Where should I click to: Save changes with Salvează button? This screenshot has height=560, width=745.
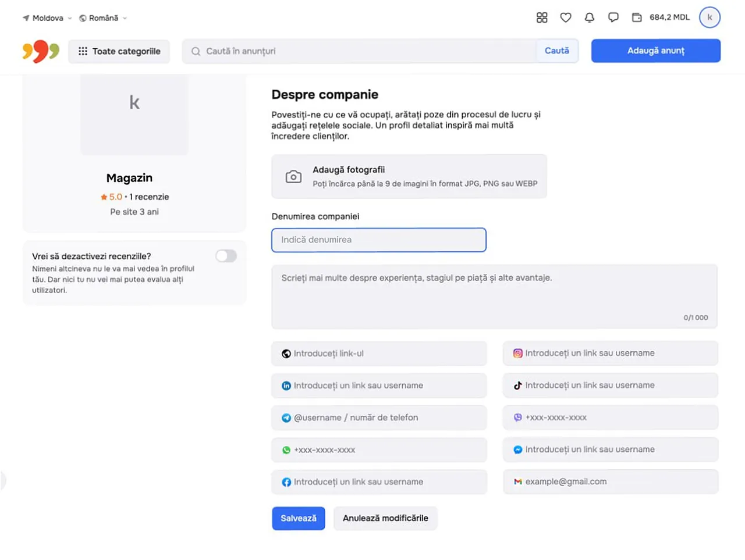(299, 518)
